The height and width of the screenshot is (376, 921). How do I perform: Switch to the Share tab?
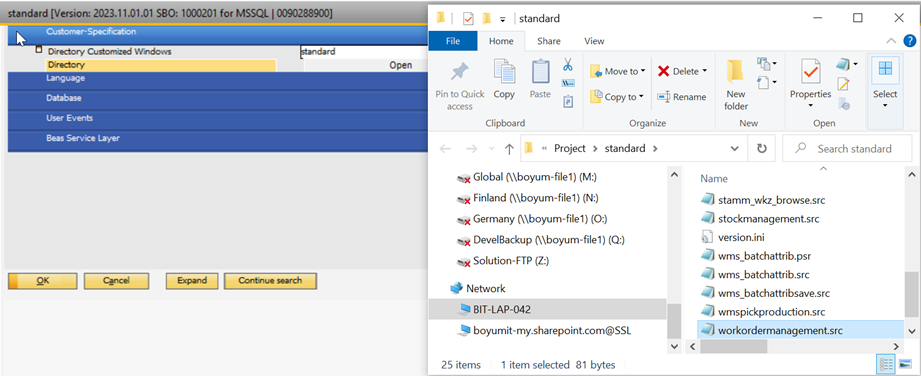[x=549, y=41]
